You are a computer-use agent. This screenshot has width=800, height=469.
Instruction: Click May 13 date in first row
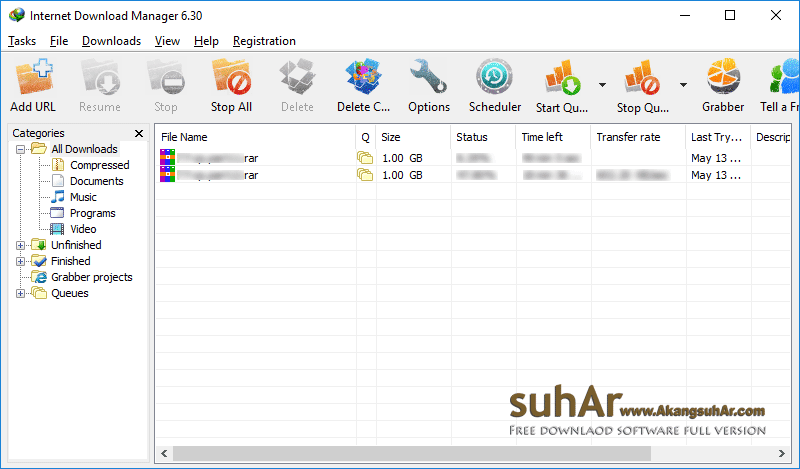click(x=716, y=158)
